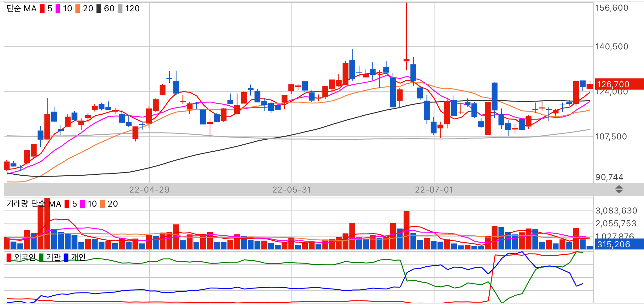The image size is (644, 306).
Task: Click the blue 개인 legend swatch
Action: 66,258
